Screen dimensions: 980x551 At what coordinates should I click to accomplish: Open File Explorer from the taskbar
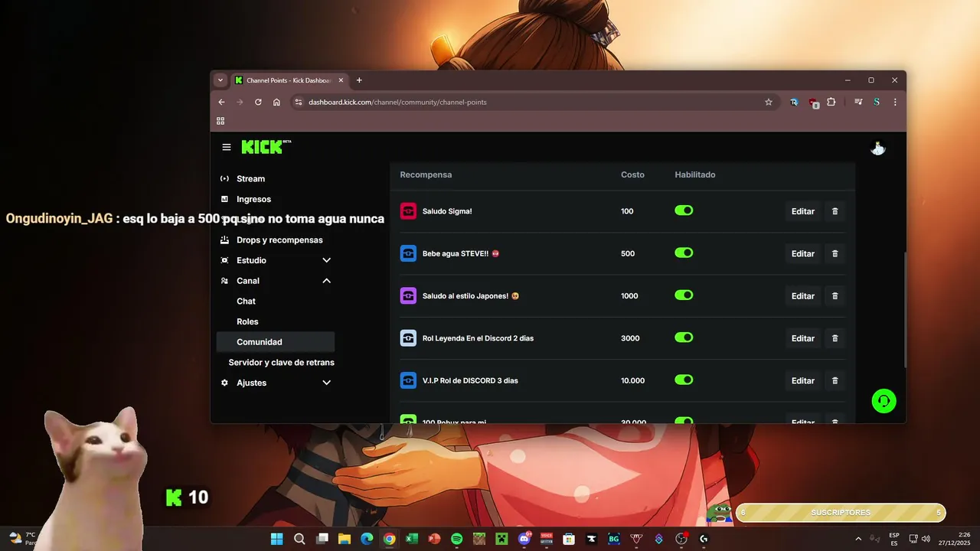pyautogui.click(x=345, y=539)
